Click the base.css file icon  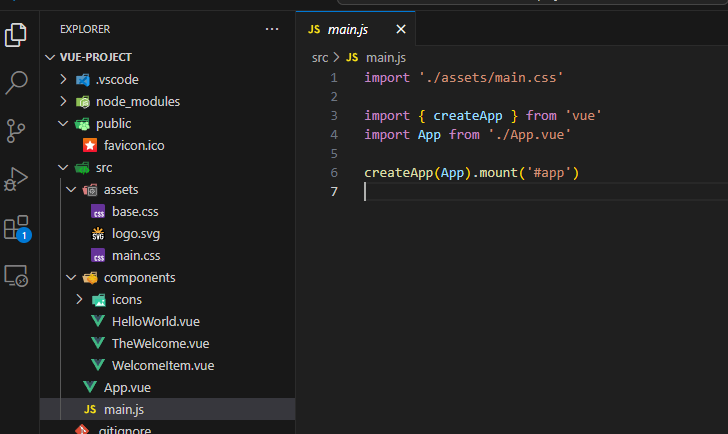pyautogui.click(x=98, y=212)
